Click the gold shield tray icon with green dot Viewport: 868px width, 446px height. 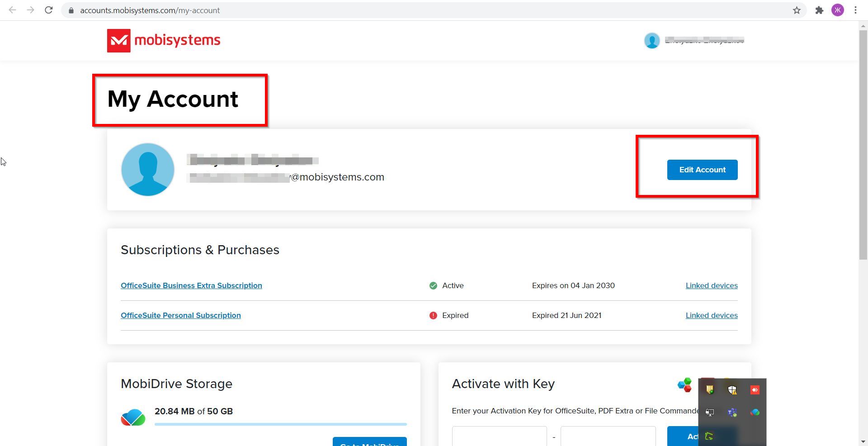point(710,389)
